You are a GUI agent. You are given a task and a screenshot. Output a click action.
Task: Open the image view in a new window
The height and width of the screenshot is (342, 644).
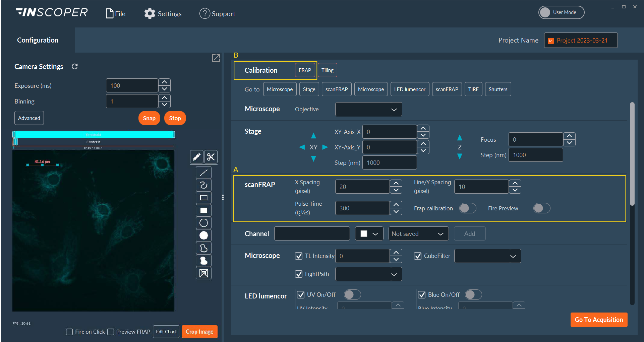click(x=216, y=58)
